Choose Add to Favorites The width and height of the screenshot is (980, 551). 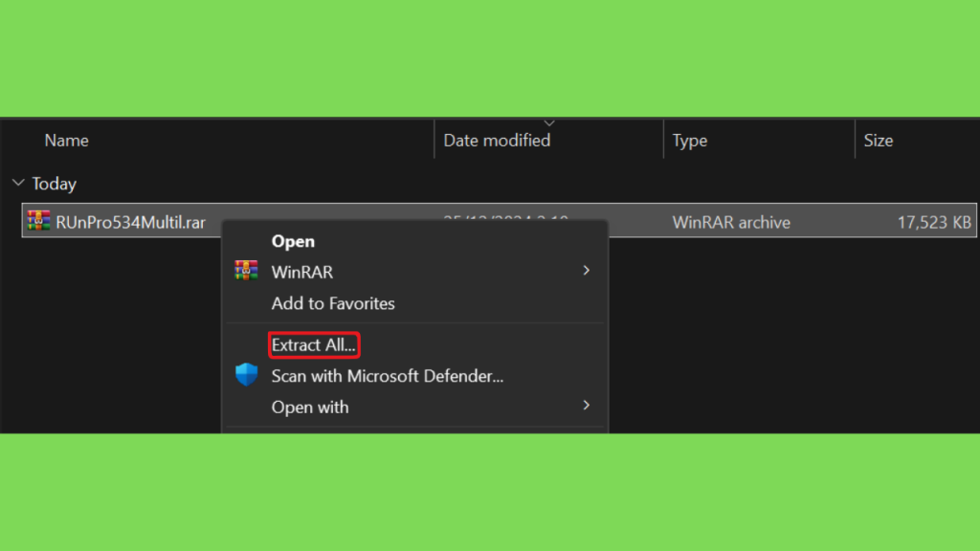333,303
